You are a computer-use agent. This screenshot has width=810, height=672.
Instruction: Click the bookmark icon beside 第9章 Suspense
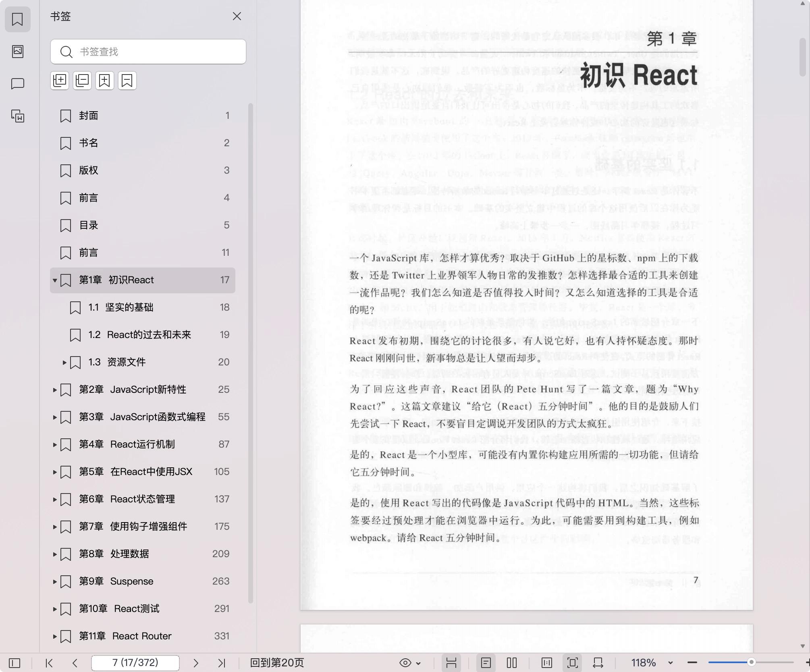(x=66, y=582)
